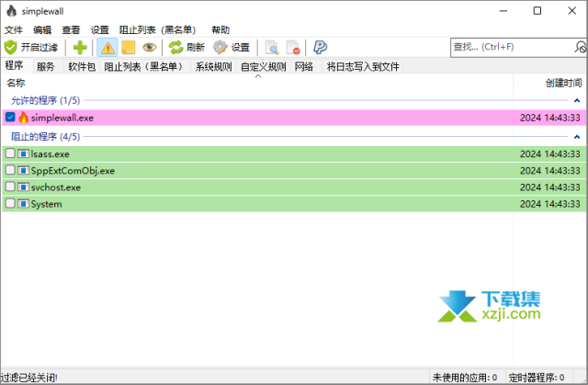Check the svchost.exe checkbox
Viewport: 588px width, 385px height.
pos(10,187)
